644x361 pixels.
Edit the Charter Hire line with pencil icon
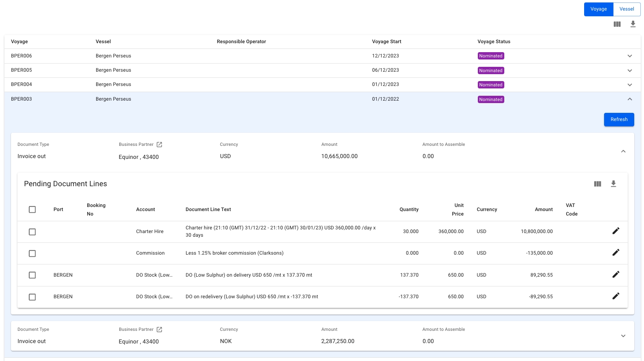(x=615, y=231)
